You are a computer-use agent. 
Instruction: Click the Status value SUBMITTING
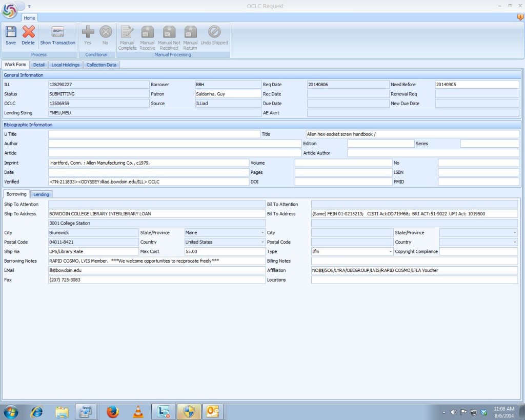(x=99, y=94)
